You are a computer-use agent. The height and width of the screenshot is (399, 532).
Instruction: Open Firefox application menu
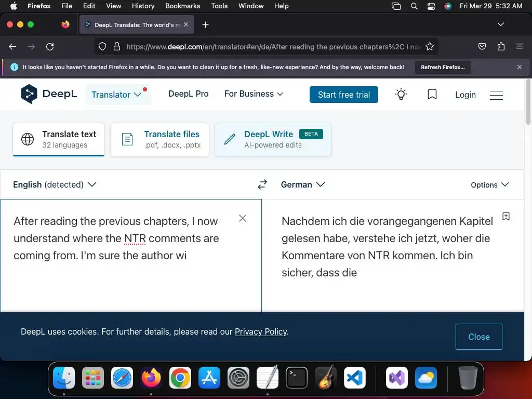(519, 46)
